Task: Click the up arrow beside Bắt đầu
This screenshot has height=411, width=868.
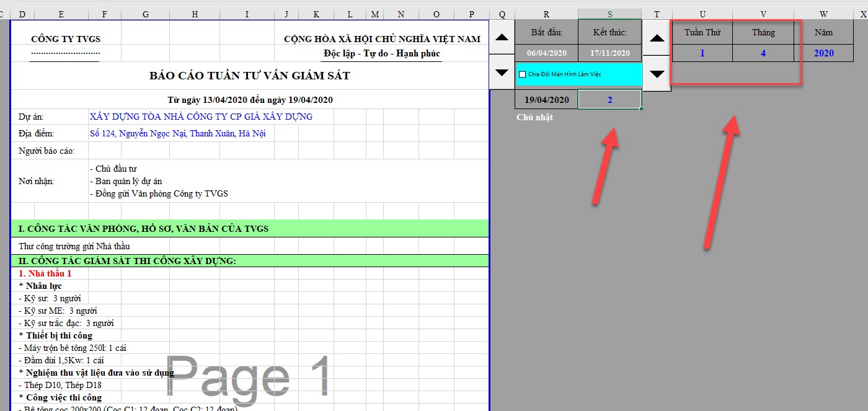Action: 502,37
